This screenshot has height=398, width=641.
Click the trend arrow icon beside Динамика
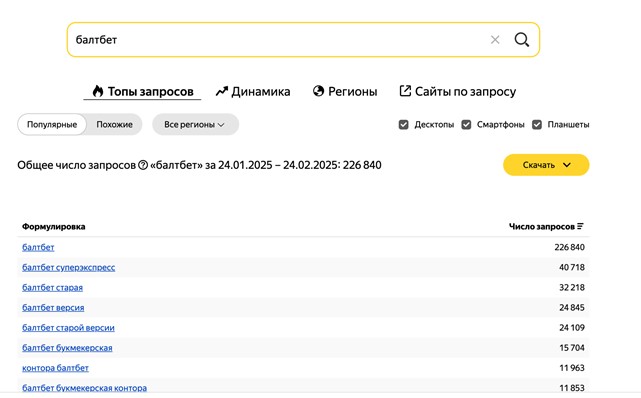222,91
